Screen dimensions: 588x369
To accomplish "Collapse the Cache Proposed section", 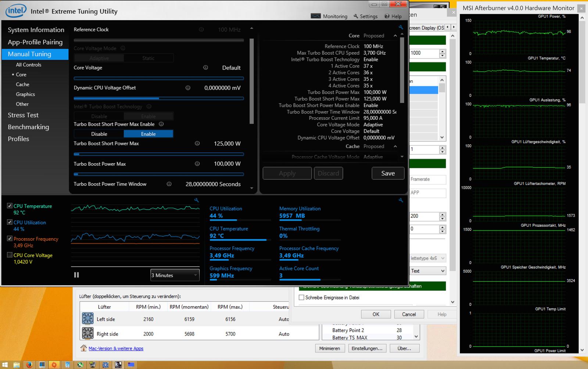I will [395, 146].
